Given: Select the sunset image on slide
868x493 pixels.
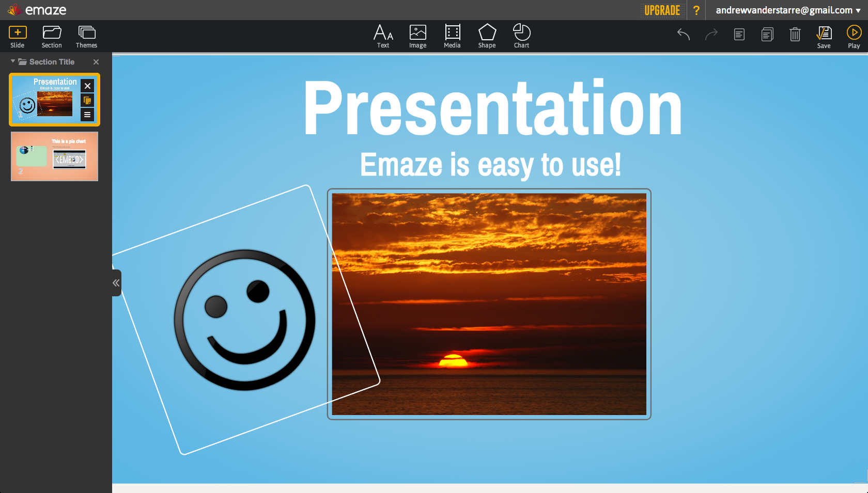Looking at the screenshot, I should click(x=489, y=304).
